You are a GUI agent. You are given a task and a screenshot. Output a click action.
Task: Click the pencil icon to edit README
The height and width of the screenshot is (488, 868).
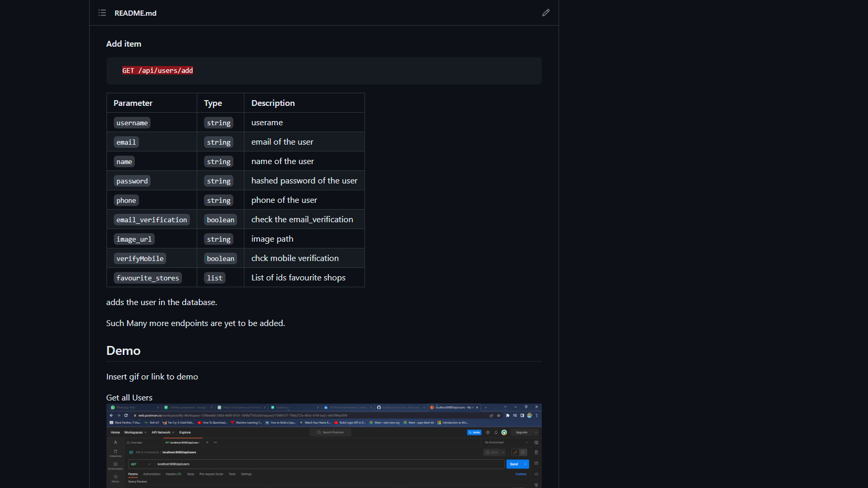(545, 13)
